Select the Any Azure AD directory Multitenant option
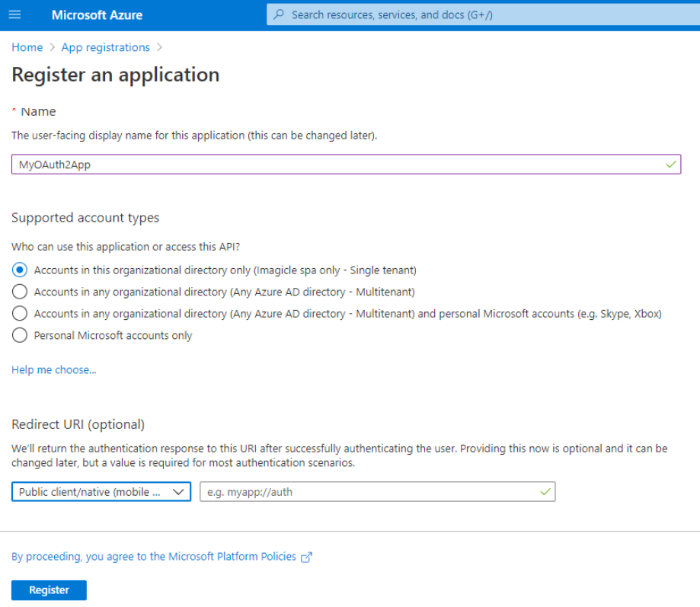Screen dimensions: 700x607 tap(18, 291)
